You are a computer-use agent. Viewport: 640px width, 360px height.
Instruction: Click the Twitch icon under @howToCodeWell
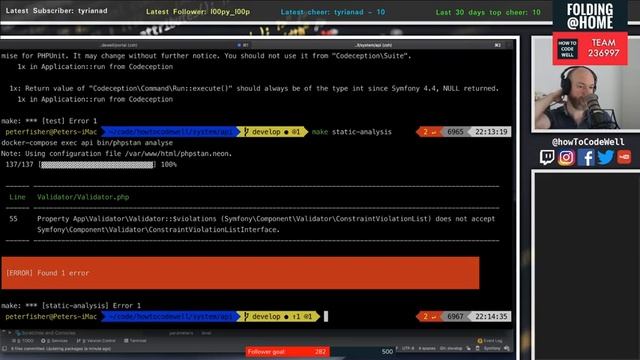(547, 158)
